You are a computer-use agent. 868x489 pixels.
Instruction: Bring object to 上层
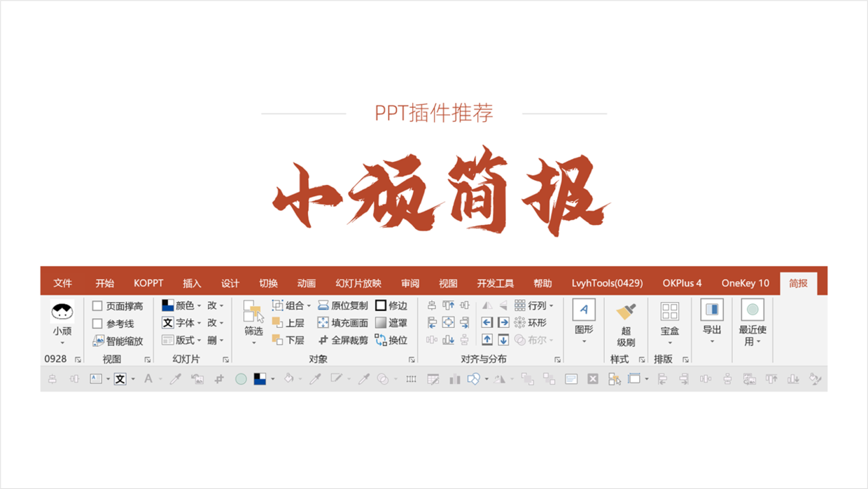(288, 323)
